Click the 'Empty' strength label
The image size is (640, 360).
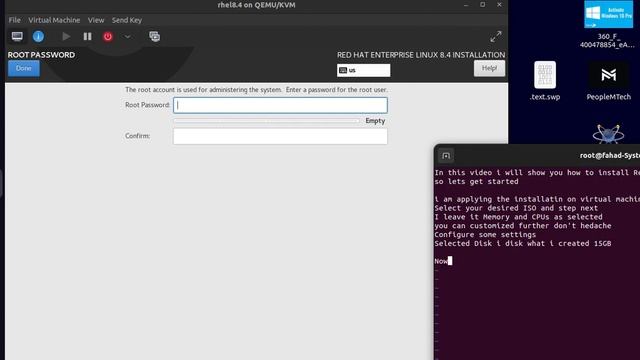(375, 121)
